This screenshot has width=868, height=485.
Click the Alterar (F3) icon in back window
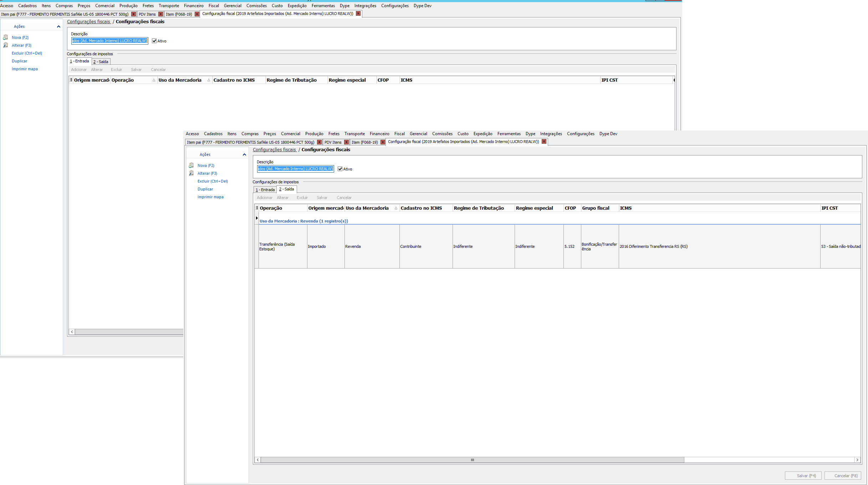pyautogui.click(x=6, y=45)
